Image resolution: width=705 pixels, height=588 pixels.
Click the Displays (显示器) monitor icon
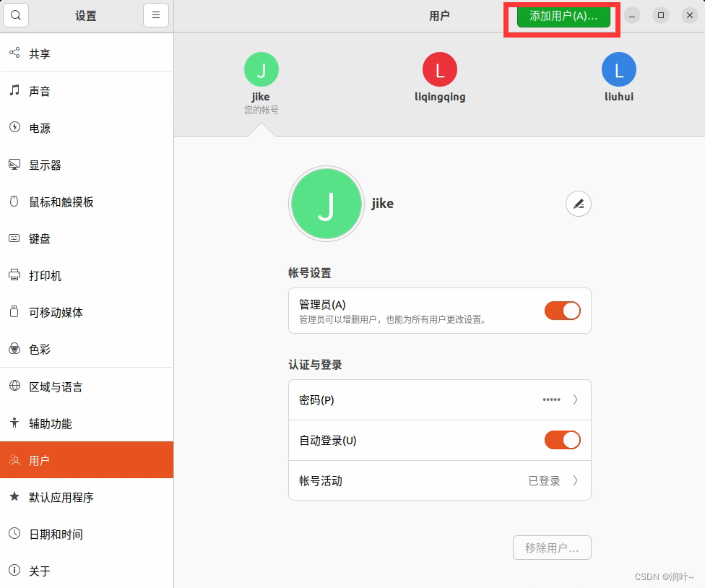14,165
